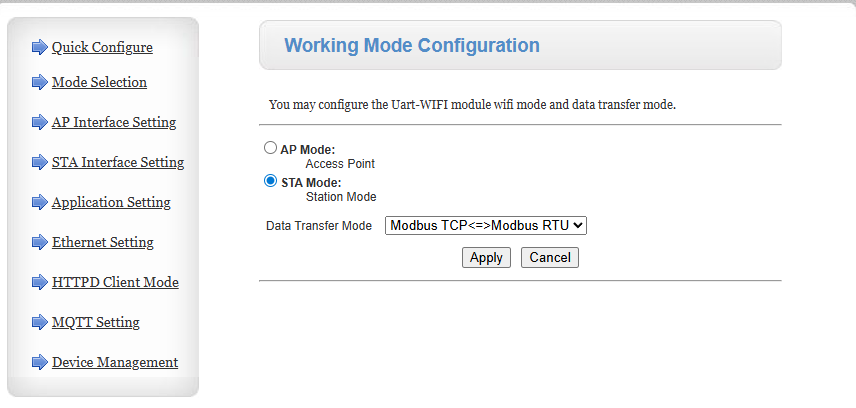Click arrow icon beside Device Management
The image size is (856, 408).
(x=40, y=362)
